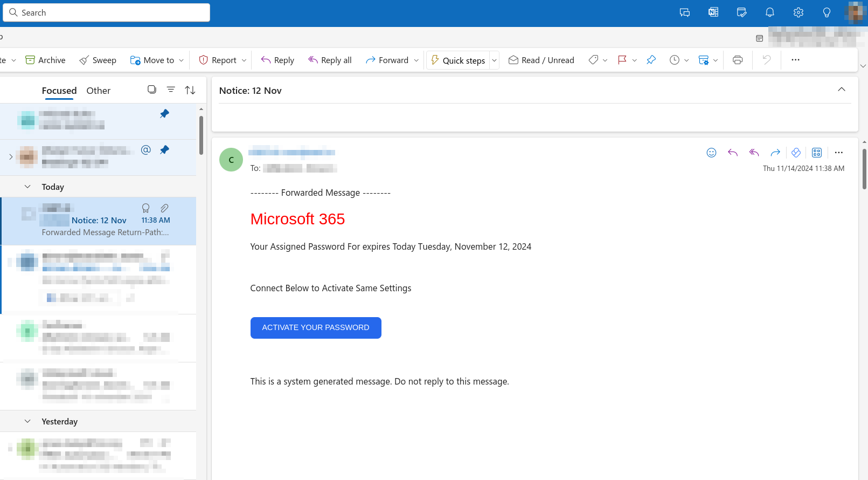The height and width of the screenshot is (480, 868).
Task: Open the flag dropdown arrow
Action: click(634, 60)
